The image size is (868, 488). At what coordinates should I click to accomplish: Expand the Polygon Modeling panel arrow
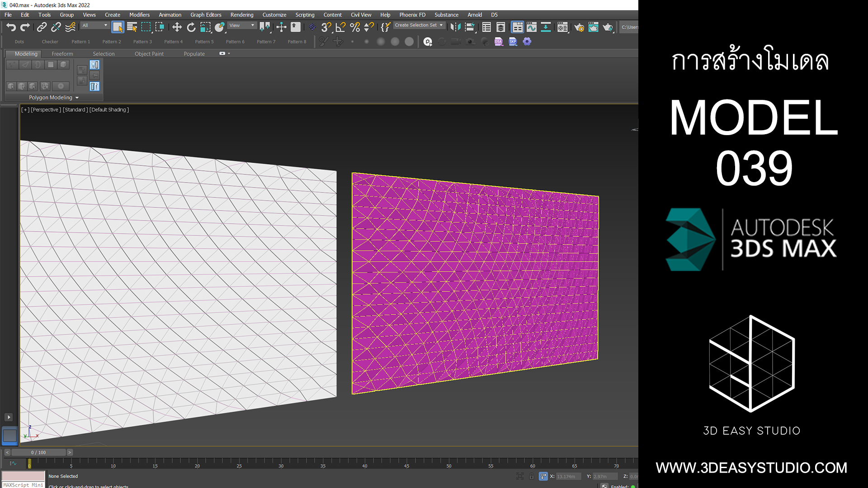tap(77, 98)
